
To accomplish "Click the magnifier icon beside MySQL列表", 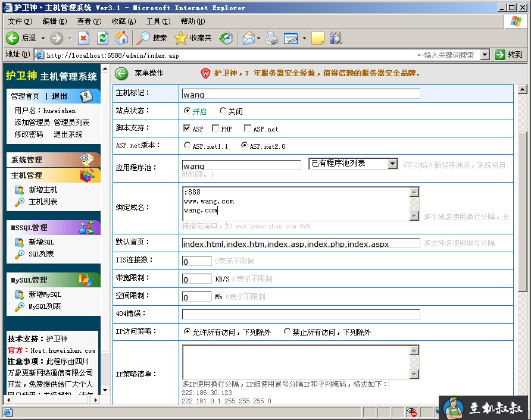I will coord(19,307).
